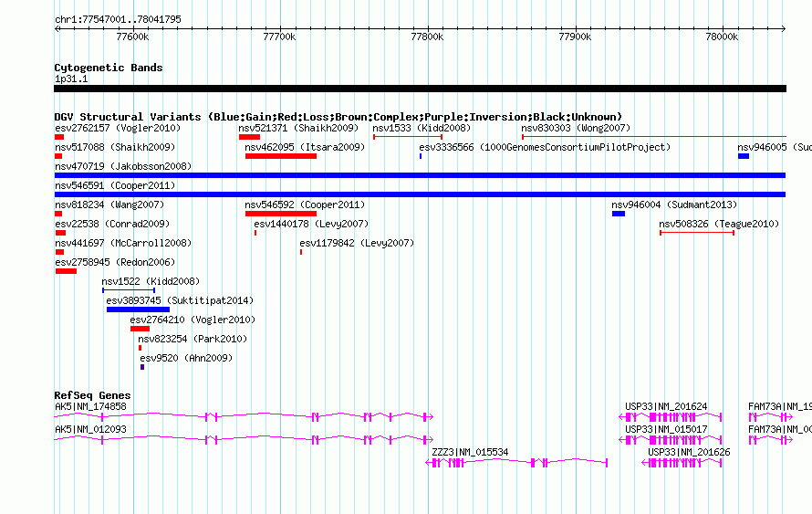
Task: Click the blue nsv946005 gain bar
Action: (744, 156)
